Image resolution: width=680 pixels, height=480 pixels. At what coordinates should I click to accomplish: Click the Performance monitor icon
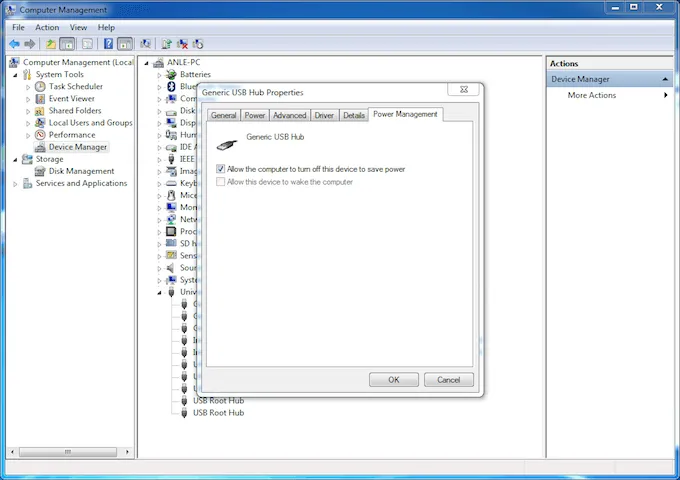(40, 135)
